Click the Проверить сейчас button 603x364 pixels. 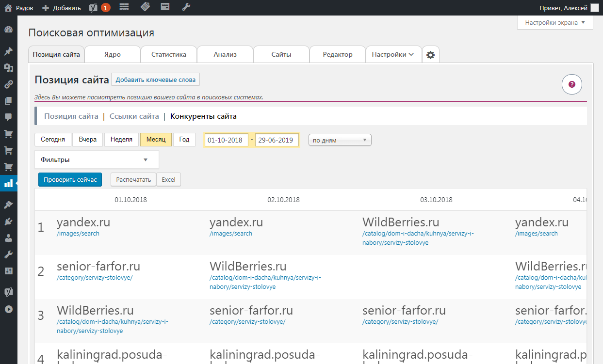tap(70, 179)
